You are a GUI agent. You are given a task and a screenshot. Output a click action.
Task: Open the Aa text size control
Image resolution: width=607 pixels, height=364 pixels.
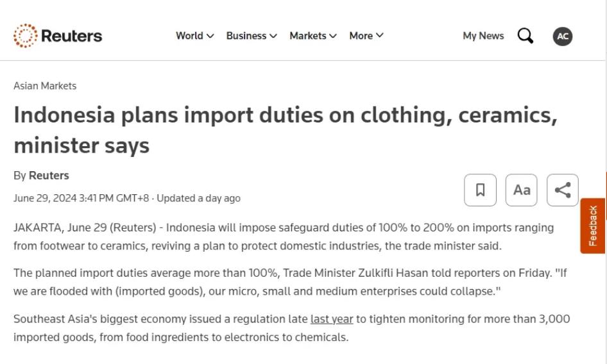[522, 190]
